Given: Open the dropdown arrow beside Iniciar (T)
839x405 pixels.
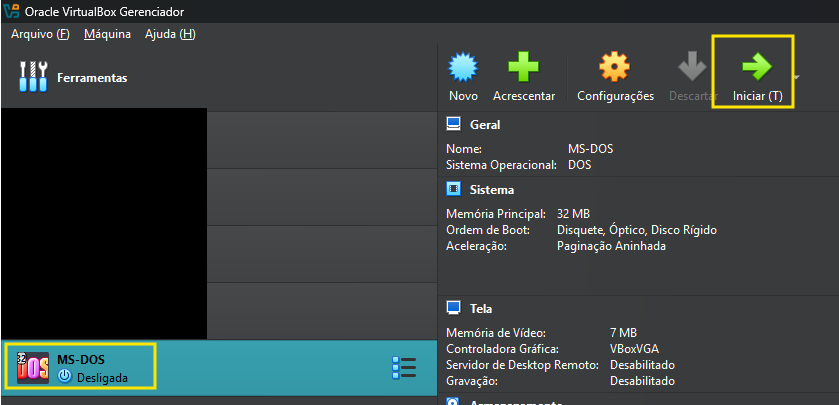Looking at the screenshot, I should click(797, 78).
